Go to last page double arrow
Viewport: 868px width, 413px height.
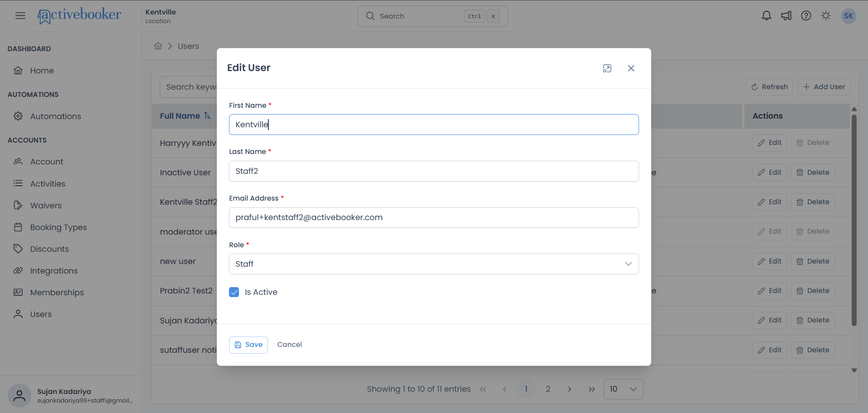coord(591,389)
